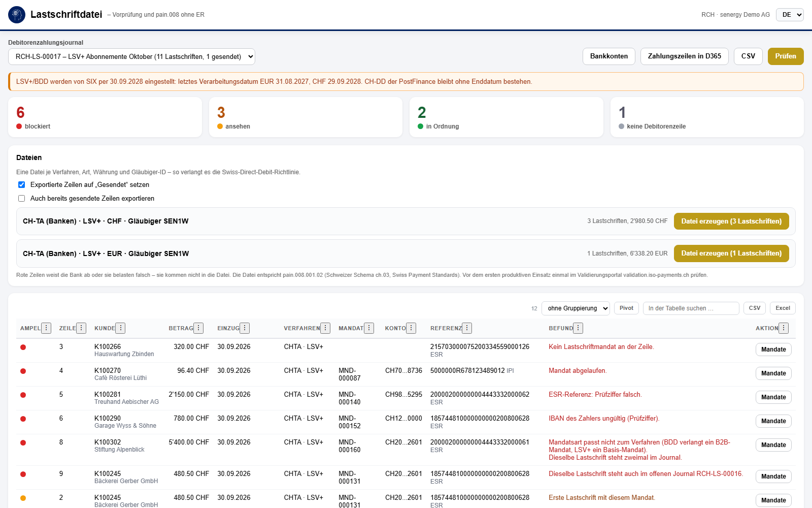Open the MANDAT column menu icon
This screenshot has height=508, width=812.
coord(369,328)
